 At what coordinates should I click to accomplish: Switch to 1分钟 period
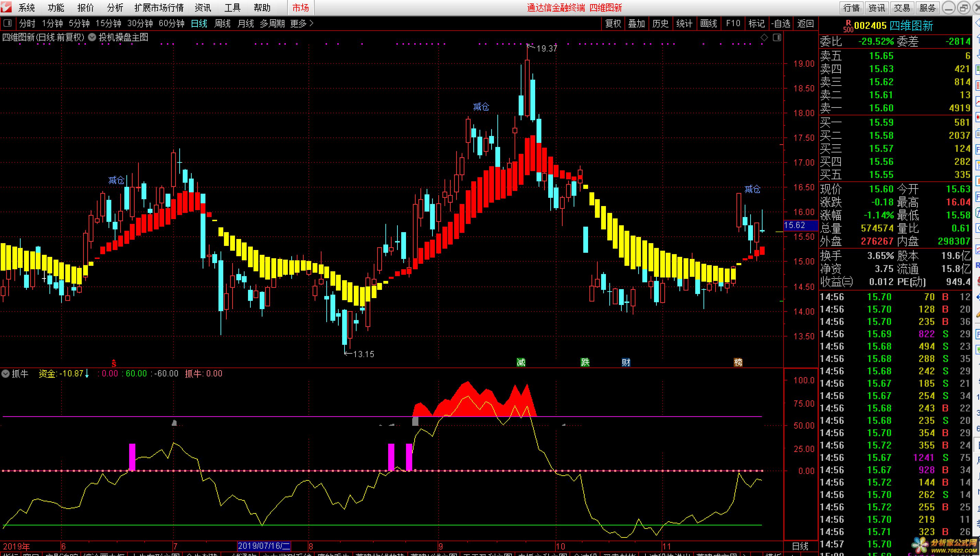tap(52, 24)
